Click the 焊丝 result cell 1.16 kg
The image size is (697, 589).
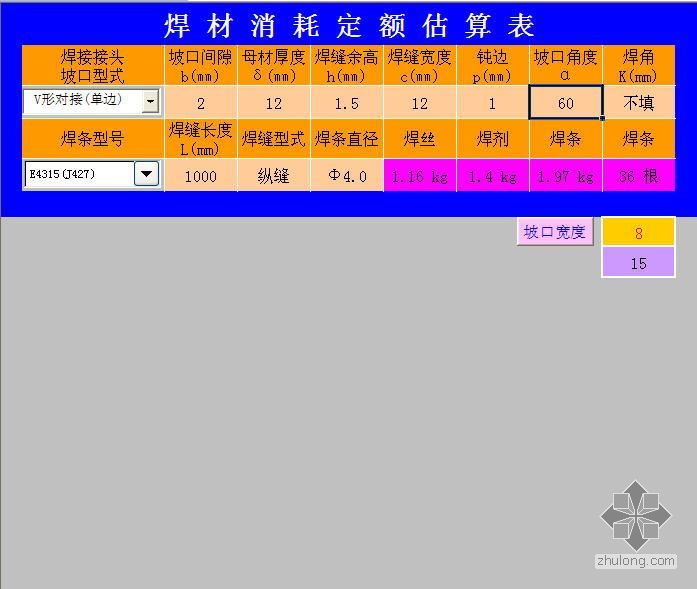click(x=420, y=176)
